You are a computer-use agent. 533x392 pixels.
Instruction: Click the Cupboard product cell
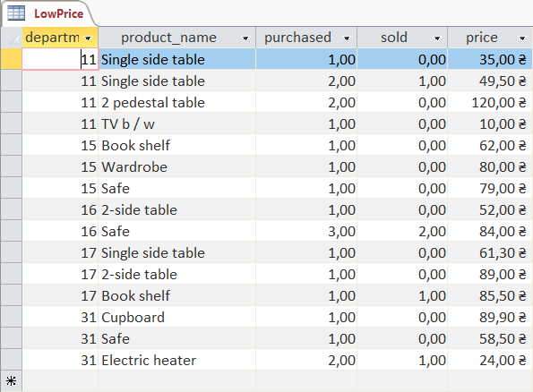coord(176,317)
